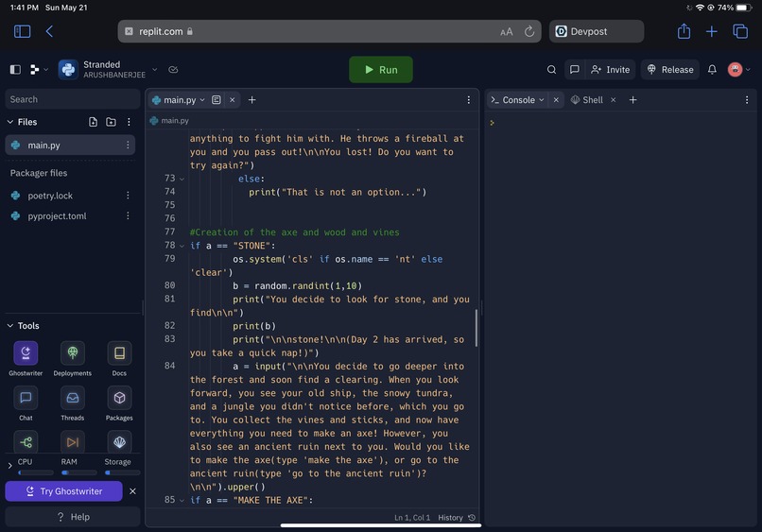The image size is (762, 532).
Task: Open the Replit home menu dropdown
Action: tap(39, 70)
